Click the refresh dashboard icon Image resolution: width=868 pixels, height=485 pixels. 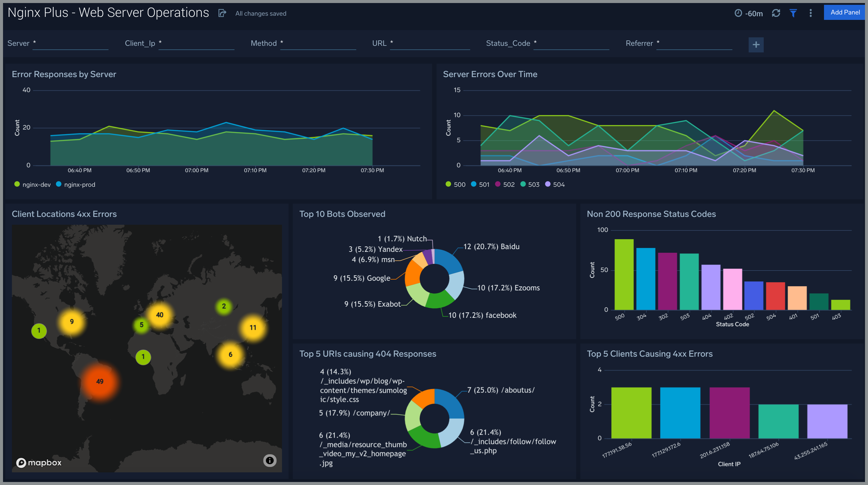[776, 13]
